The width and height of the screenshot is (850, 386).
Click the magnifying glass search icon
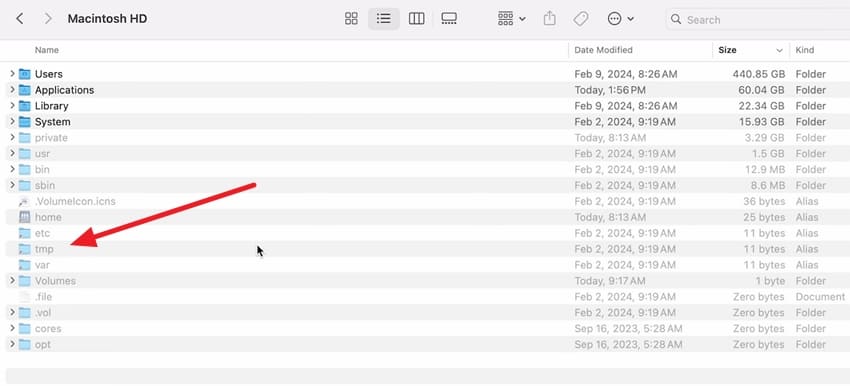pyautogui.click(x=675, y=20)
